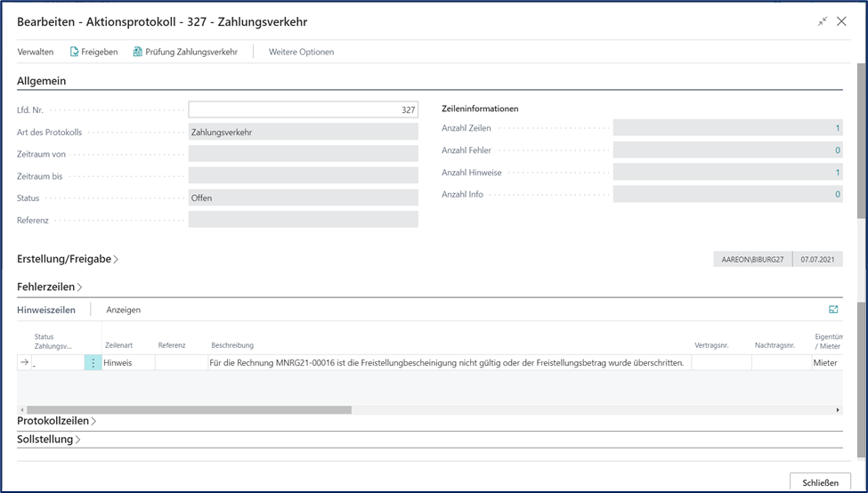Select the row arrow indicator of the Hinweis line
This screenshot has height=493, width=868.
[25, 363]
